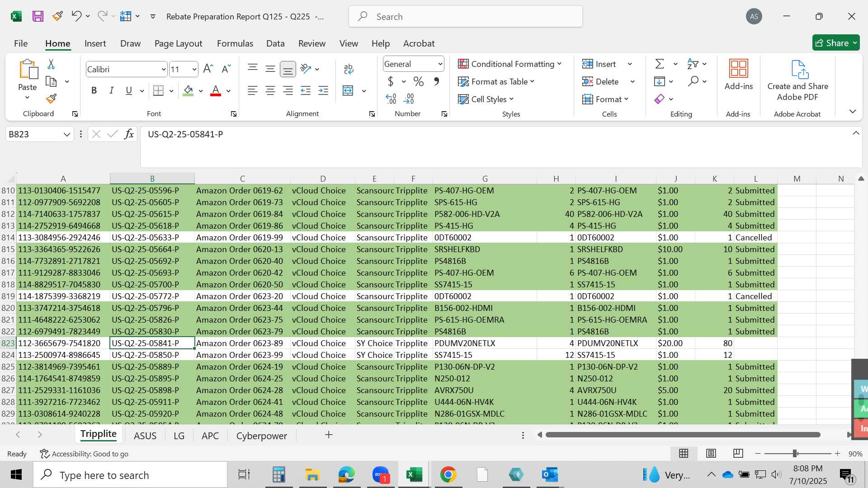Click the Copy icon in Clipboard group
The image size is (868, 488).
[x=51, y=82]
